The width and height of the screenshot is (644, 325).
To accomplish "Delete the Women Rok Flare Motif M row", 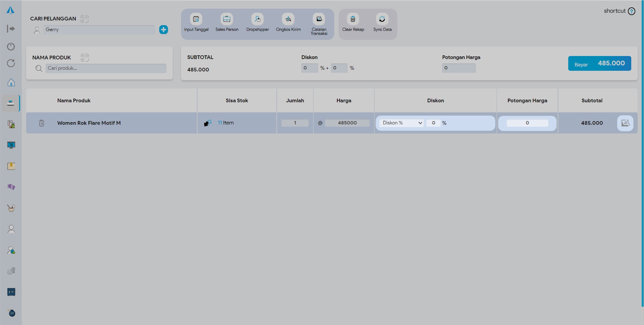I will pyautogui.click(x=42, y=123).
